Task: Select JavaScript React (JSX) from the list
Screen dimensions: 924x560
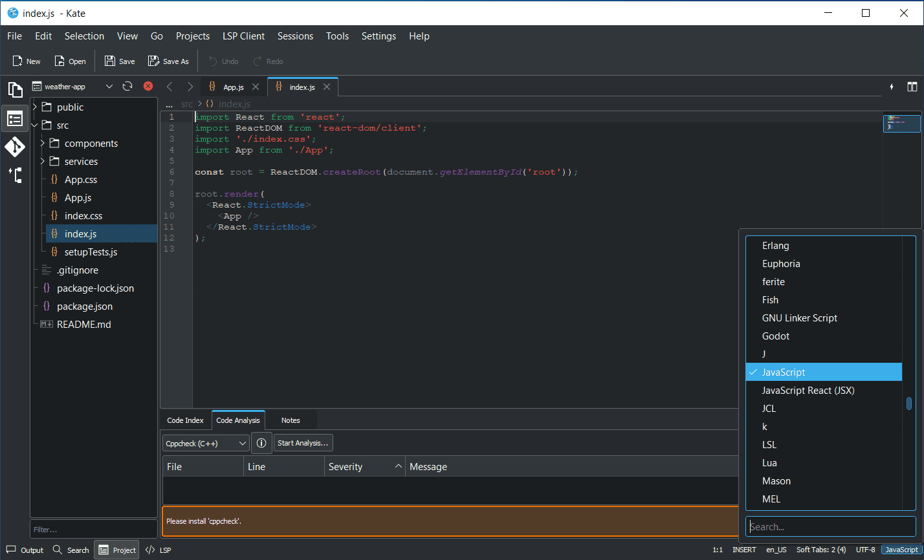Action: (x=808, y=391)
